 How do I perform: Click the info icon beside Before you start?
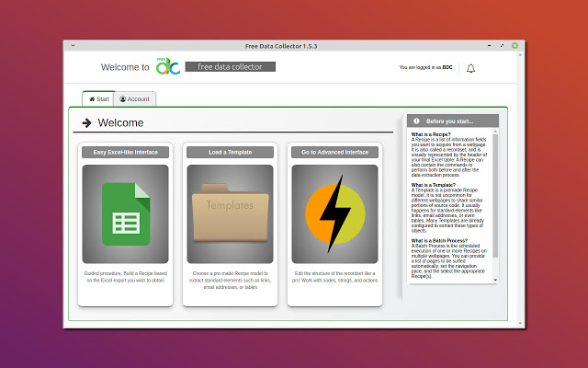tap(416, 121)
